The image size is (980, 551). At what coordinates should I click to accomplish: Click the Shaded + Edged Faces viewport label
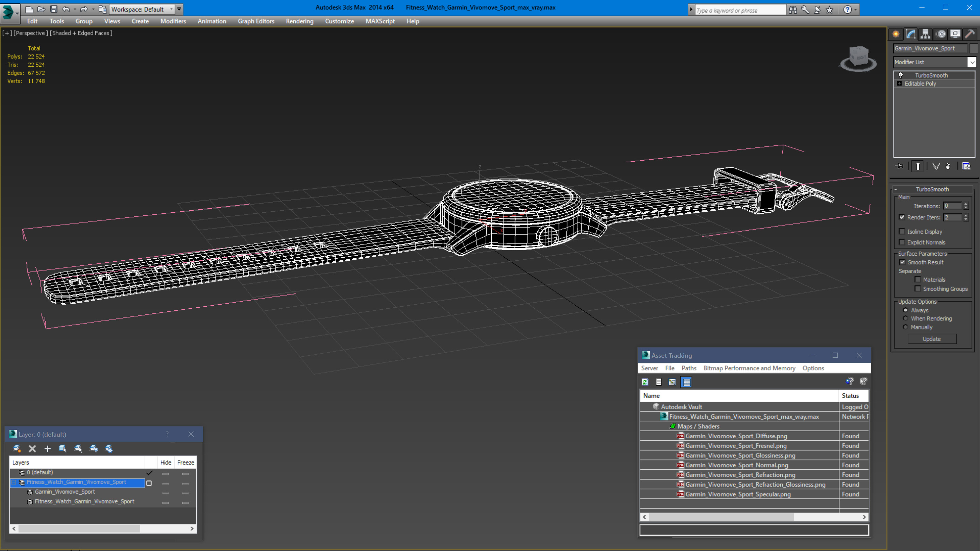81,33
